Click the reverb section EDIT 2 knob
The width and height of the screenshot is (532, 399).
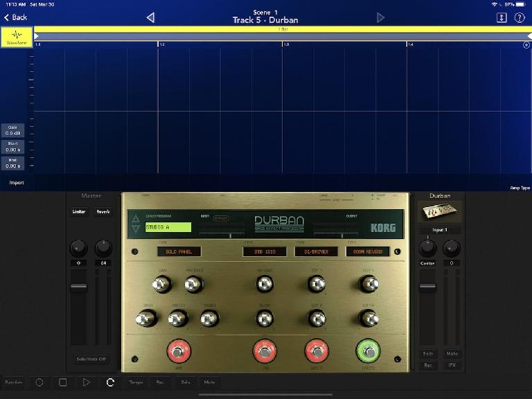[369, 319]
